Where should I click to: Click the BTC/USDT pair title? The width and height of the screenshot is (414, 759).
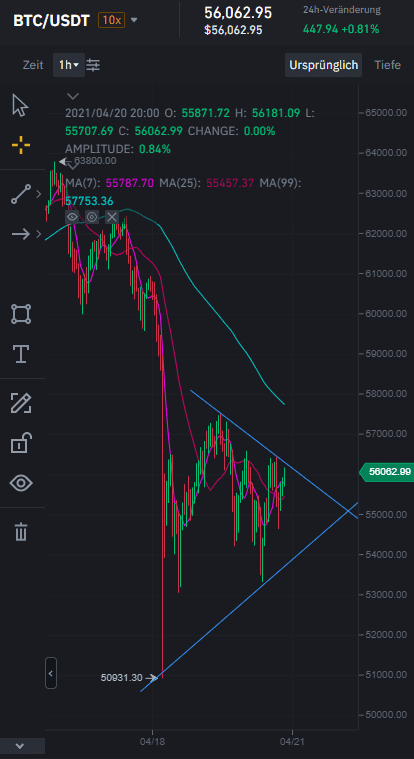51,21
